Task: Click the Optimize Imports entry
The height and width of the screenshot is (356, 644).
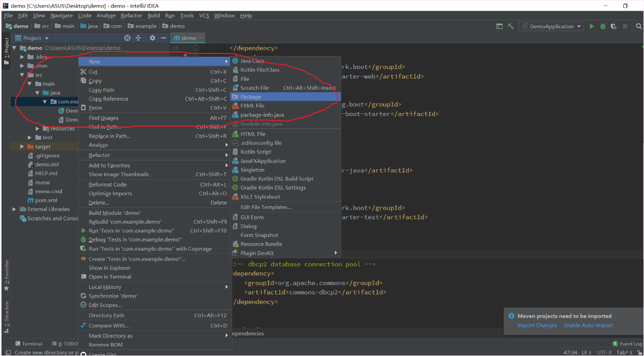Action: [154, 194]
